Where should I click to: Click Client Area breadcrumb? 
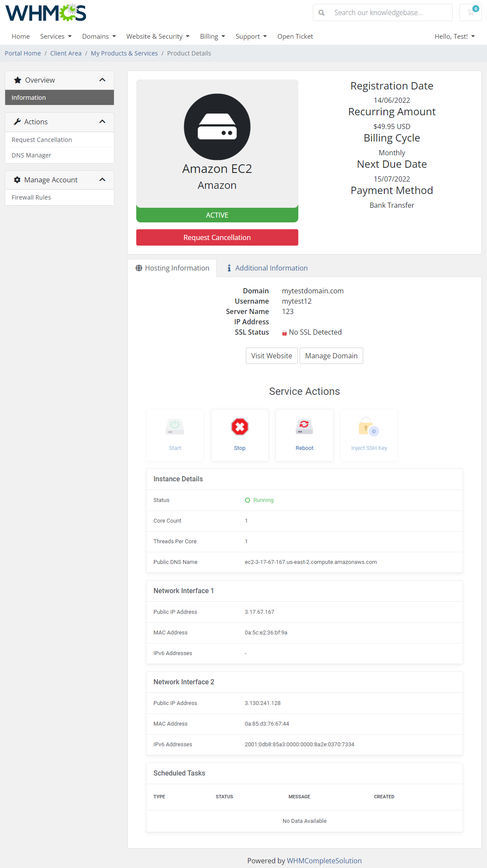coord(66,53)
